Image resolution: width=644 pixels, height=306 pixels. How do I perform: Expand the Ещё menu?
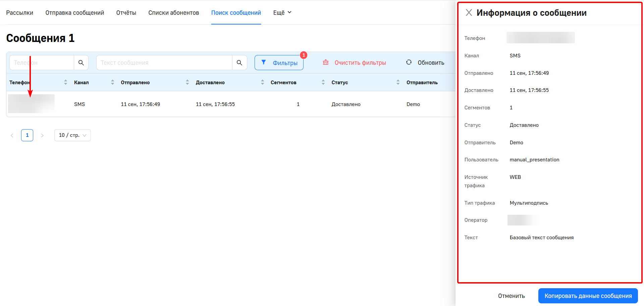tap(282, 13)
